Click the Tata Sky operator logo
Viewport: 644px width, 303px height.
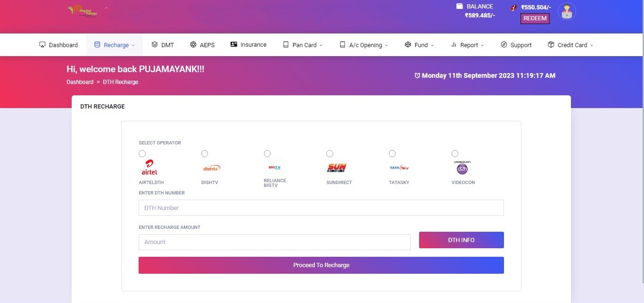pyautogui.click(x=399, y=168)
